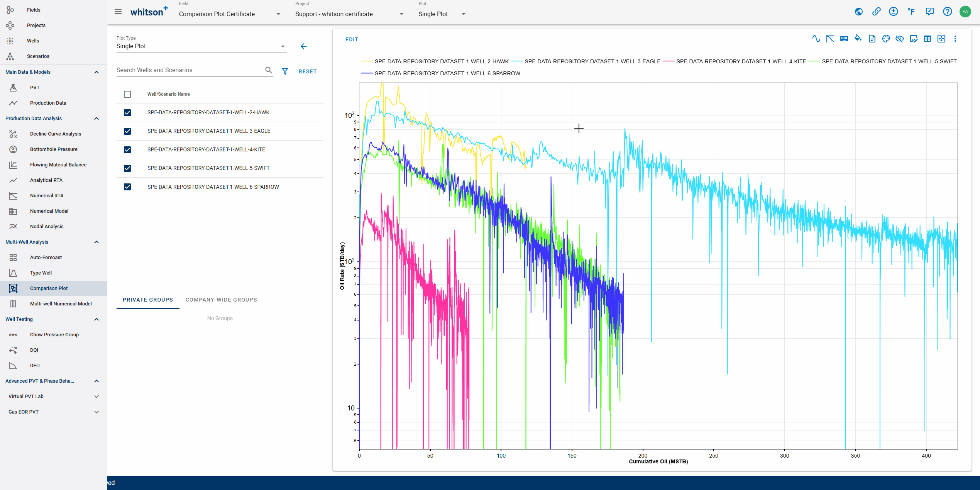Open the Project dropdown

pos(349,14)
